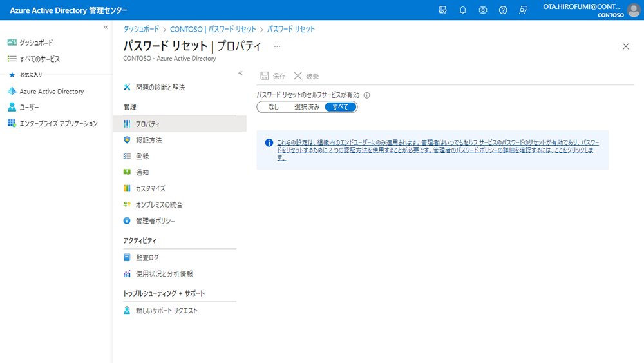
Task: Click the 登録 checklist icon
Action: pos(127,156)
